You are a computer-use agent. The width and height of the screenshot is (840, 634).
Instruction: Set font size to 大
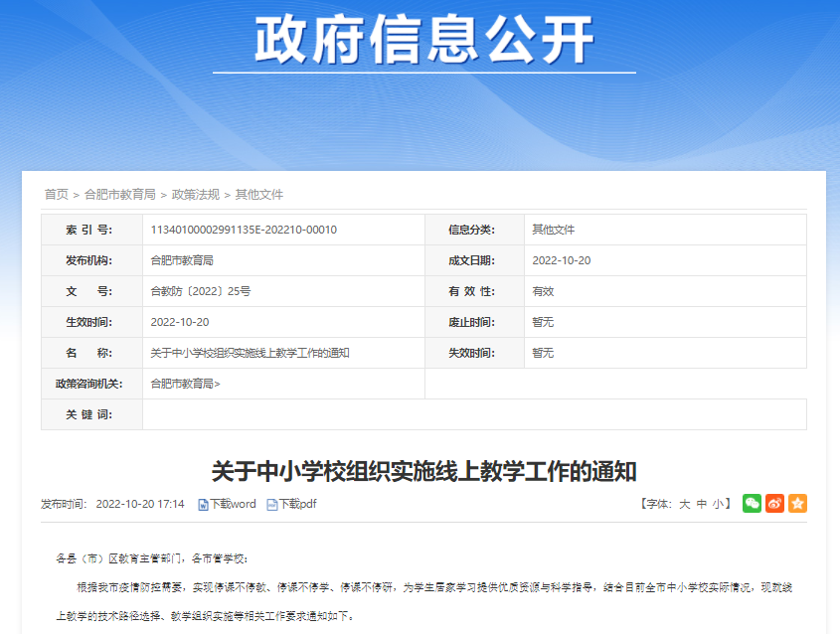[x=685, y=504]
